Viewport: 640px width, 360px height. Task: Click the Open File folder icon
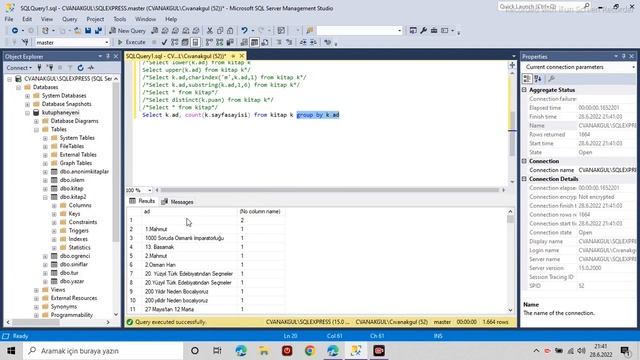pos(77,31)
